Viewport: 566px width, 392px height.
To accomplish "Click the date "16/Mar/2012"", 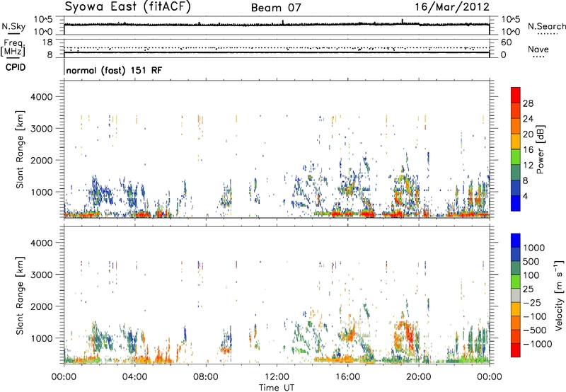I will (452, 7).
